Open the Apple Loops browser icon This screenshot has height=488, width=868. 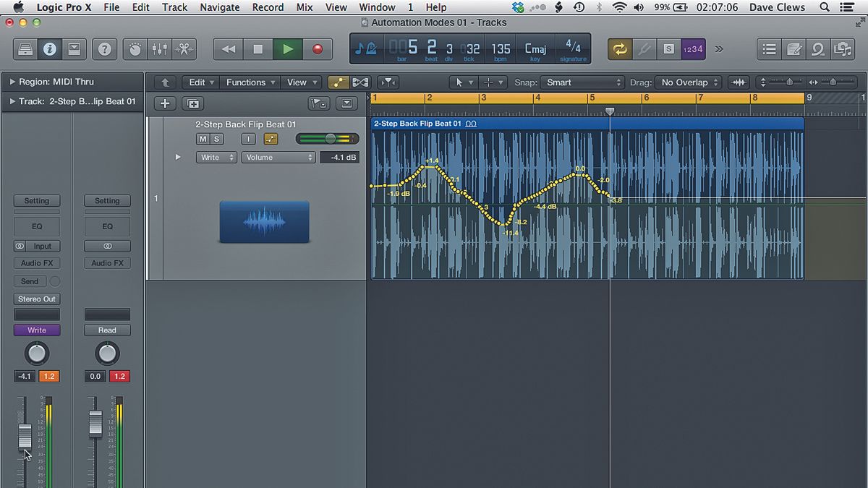coord(818,48)
